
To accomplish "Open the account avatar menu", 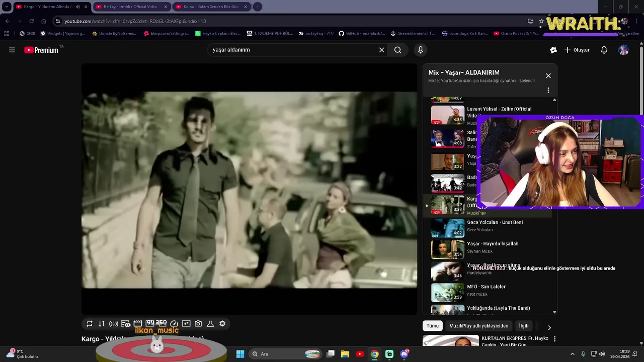I will click(x=623, y=50).
